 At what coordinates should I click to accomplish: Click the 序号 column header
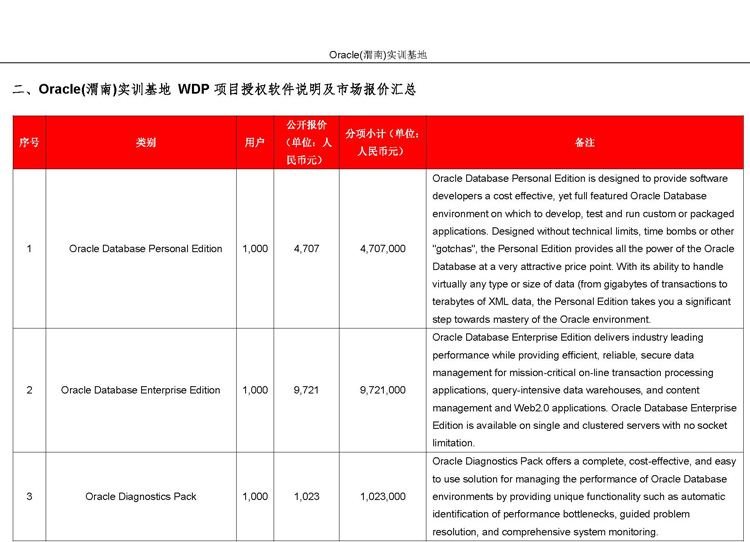click(x=29, y=143)
